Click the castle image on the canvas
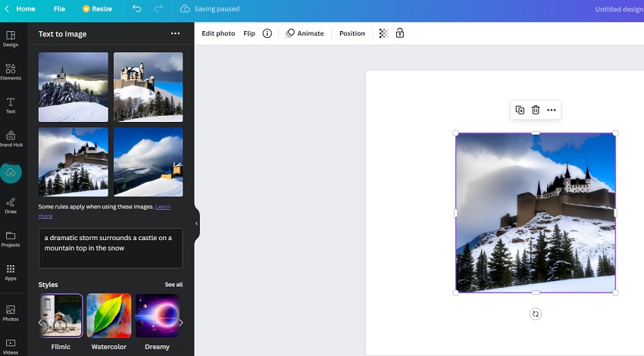This screenshot has height=356, width=644. [x=536, y=213]
